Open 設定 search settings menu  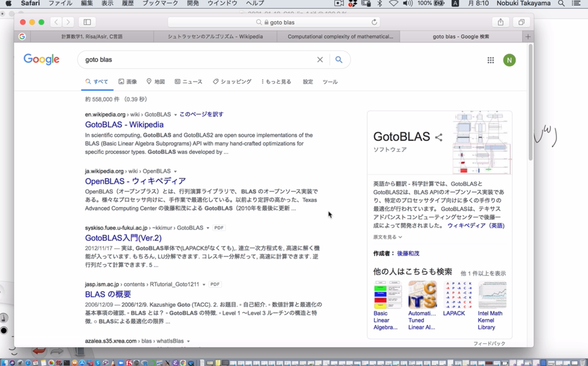coord(308,82)
